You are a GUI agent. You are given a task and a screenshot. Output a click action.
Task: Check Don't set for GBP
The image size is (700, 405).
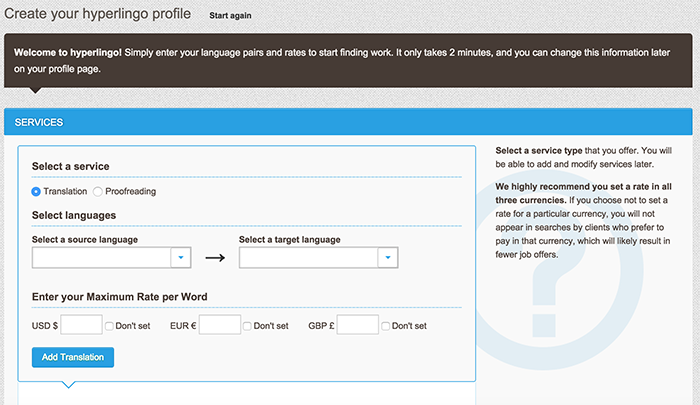(x=385, y=326)
